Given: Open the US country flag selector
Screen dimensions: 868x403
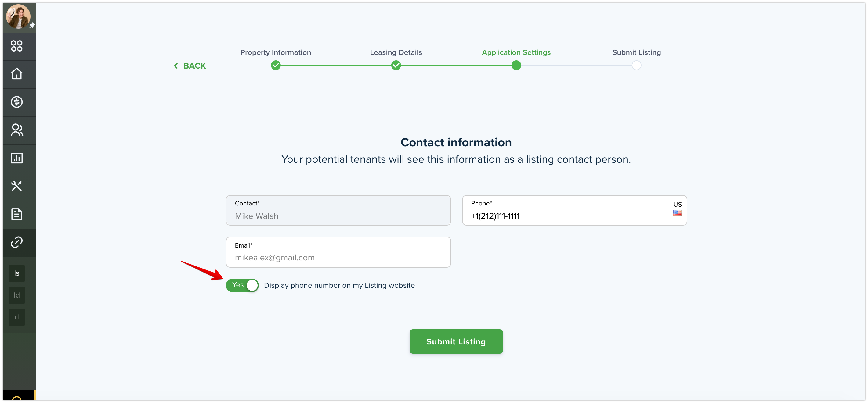Looking at the screenshot, I should [677, 209].
